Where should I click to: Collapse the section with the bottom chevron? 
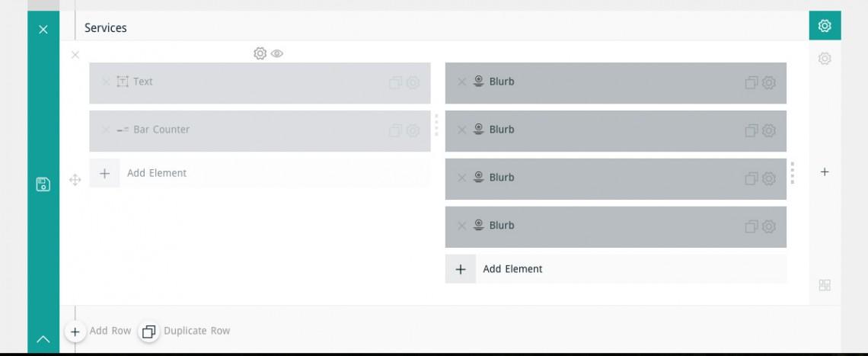pos(43,339)
